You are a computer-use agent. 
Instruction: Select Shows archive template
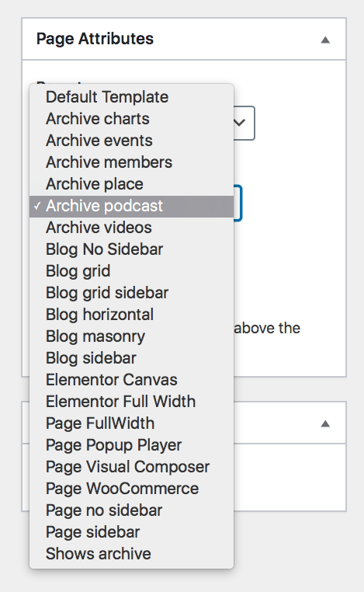(x=131, y=554)
